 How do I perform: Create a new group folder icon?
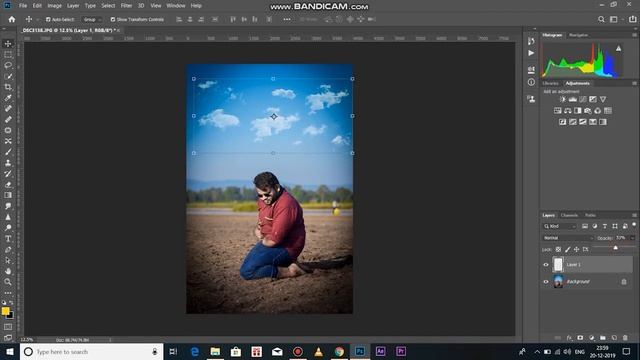point(602,338)
